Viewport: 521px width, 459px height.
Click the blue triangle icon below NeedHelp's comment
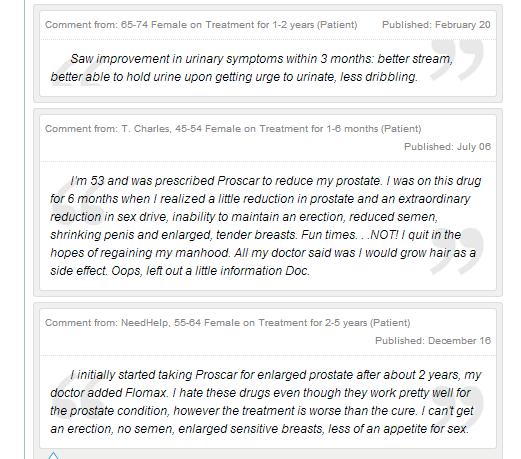(53, 455)
